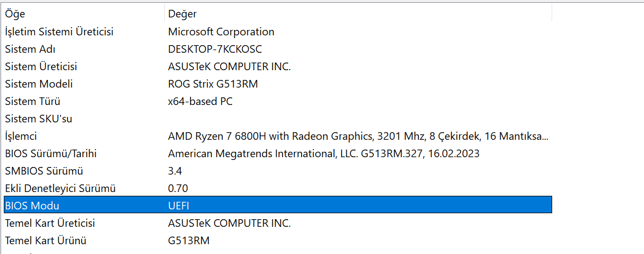Image resolution: width=644 pixels, height=254 pixels.
Task: Click the Öğe column header
Action: pyautogui.click(x=15, y=14)
